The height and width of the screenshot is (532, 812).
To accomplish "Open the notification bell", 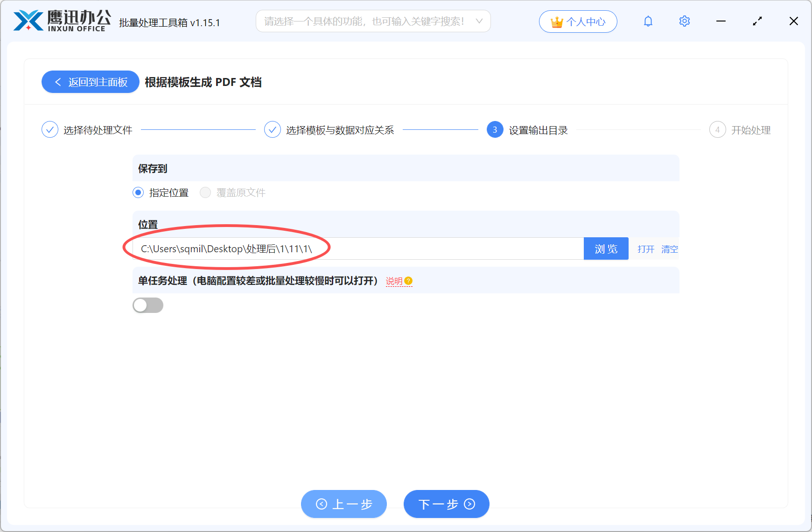I will pyautogui.click(x=648, y=21).
